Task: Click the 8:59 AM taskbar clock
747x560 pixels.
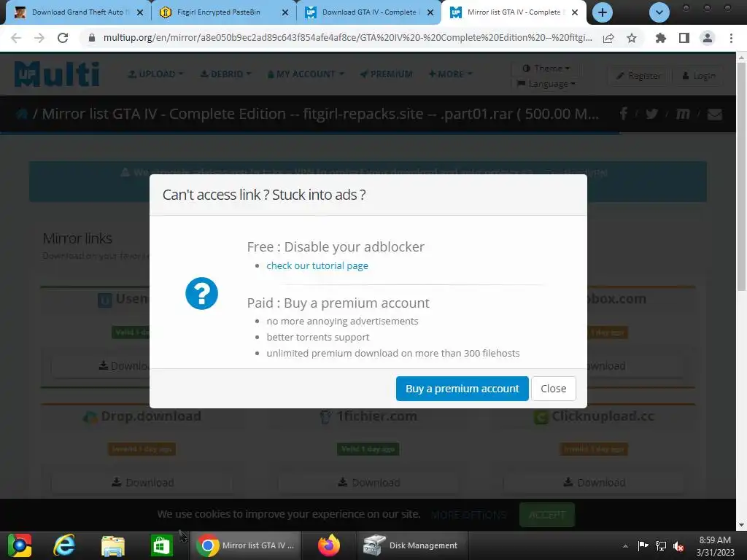Action: pos(715,546)
